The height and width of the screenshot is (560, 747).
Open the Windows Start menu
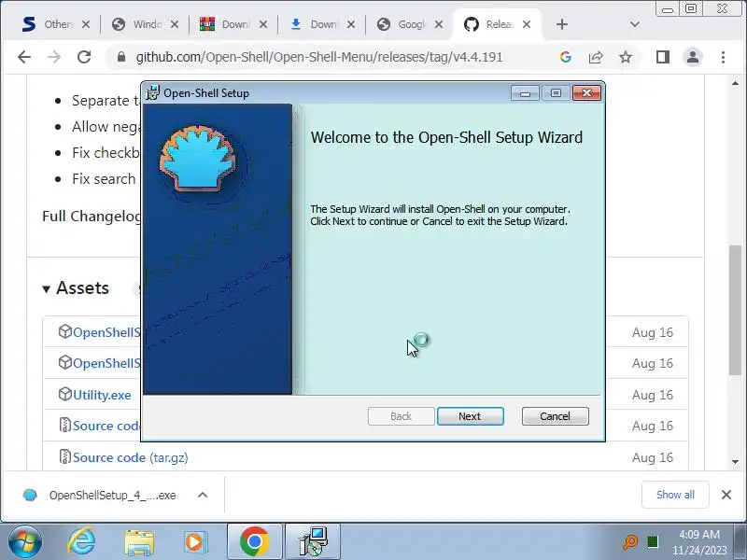pos(25,542)
